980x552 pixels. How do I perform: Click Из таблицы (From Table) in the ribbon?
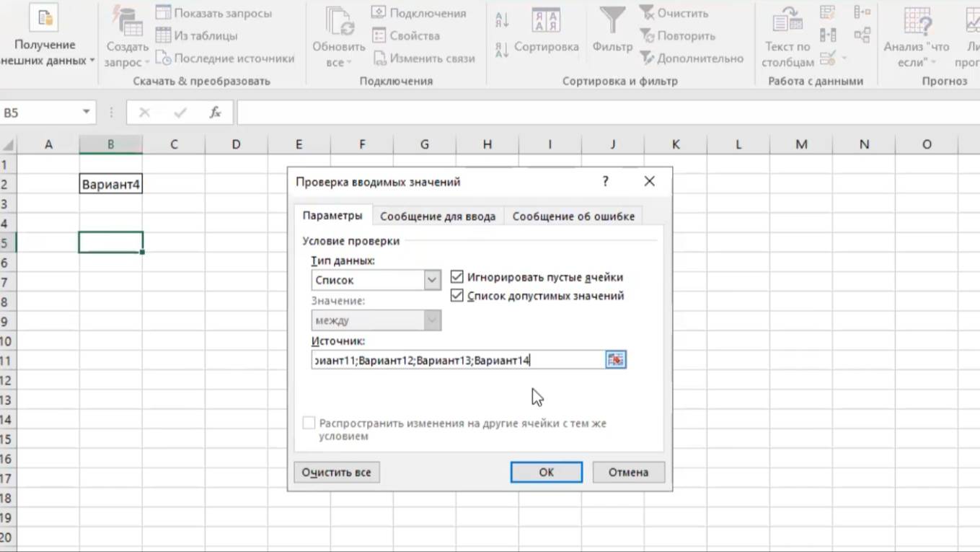[196, 35]
